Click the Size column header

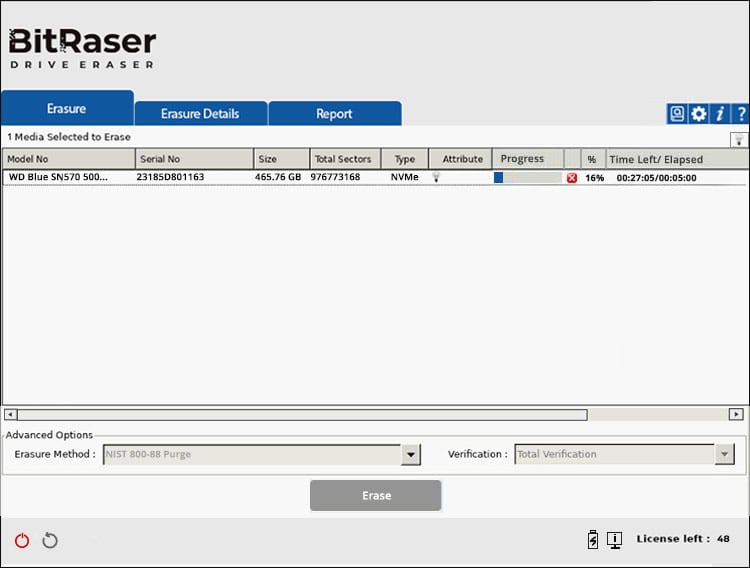pyautogui.click(x=281, y=159)
